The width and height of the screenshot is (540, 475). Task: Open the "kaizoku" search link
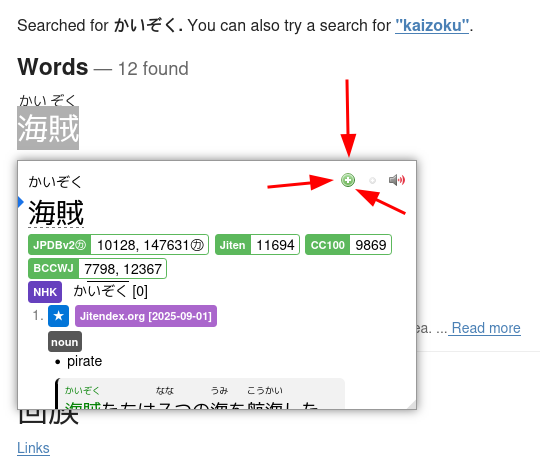432,25
